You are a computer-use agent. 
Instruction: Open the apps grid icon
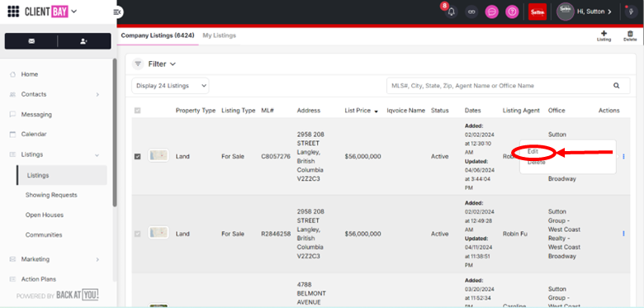pyautogui.click(x=13, y=12)
